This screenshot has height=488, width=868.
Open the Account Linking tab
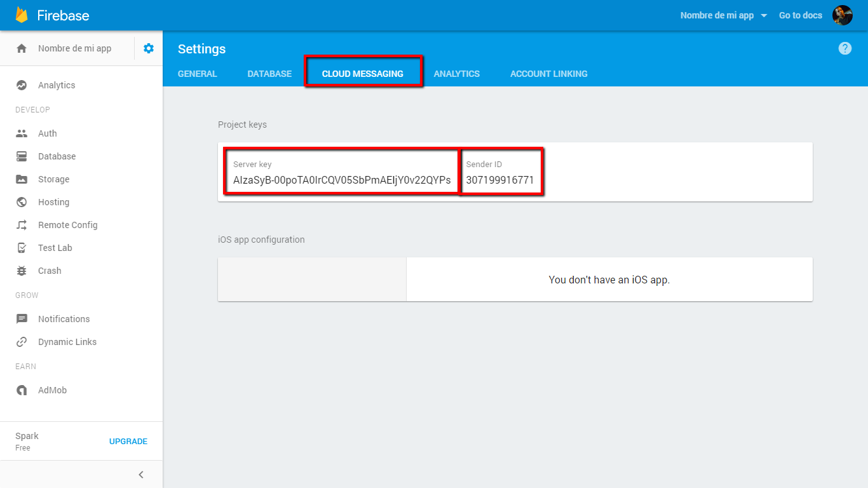coord(548,74)
